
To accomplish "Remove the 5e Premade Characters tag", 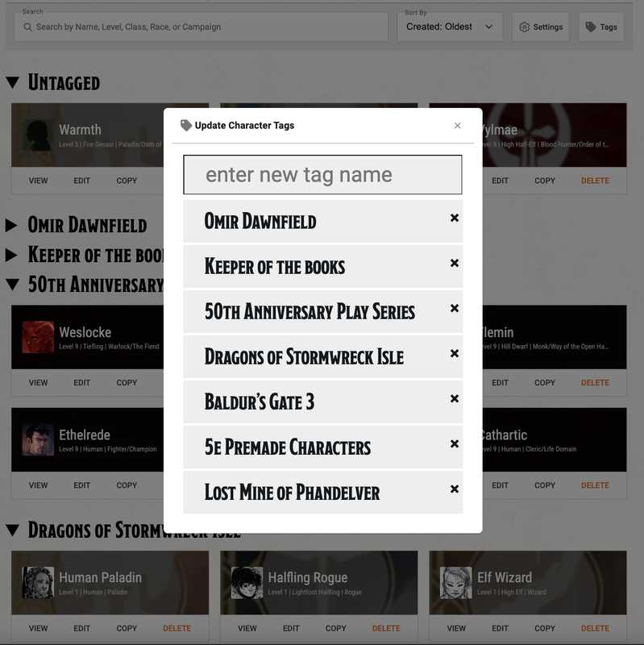I will pos(454,444).
